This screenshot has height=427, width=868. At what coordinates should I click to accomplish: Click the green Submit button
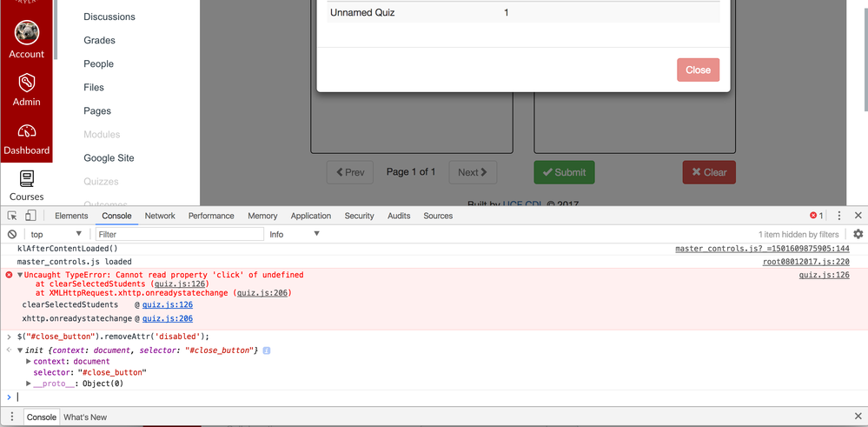(564, 172)
